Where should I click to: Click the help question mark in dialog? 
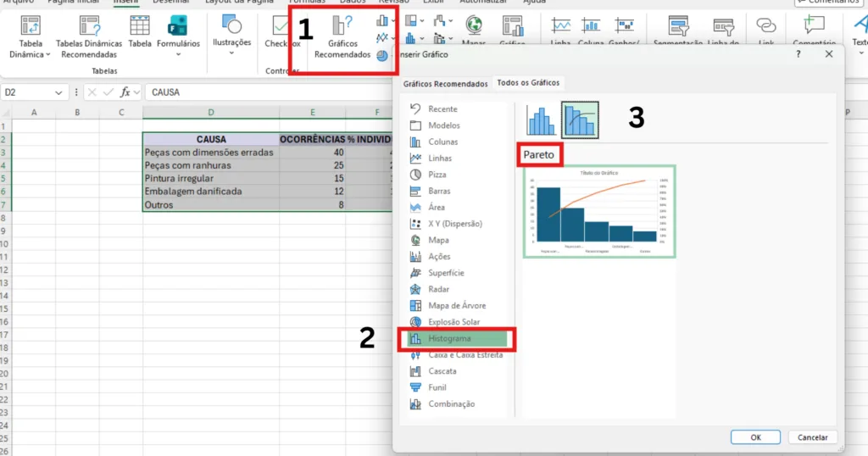[798, 54]
